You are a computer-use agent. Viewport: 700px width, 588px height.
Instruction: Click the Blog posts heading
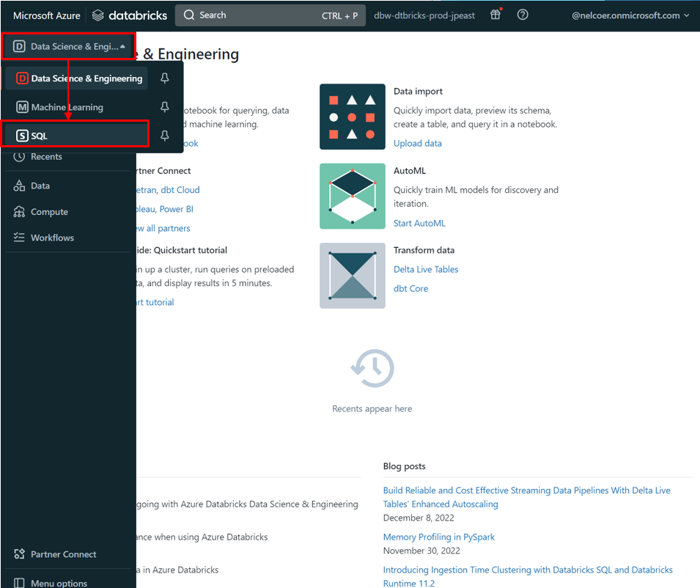(404, 466)
